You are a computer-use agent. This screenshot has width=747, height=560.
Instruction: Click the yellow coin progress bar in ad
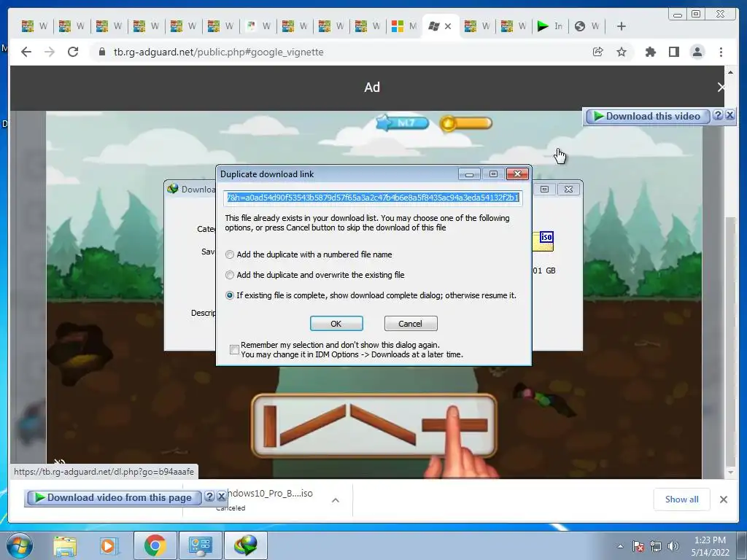point(466,123)
